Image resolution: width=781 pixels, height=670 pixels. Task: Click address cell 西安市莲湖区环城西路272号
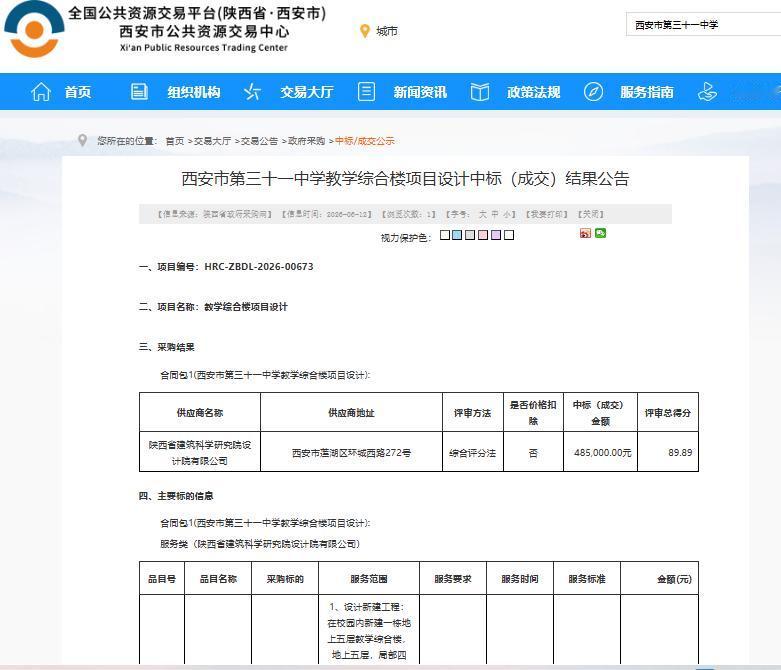(x=351, y=453)
